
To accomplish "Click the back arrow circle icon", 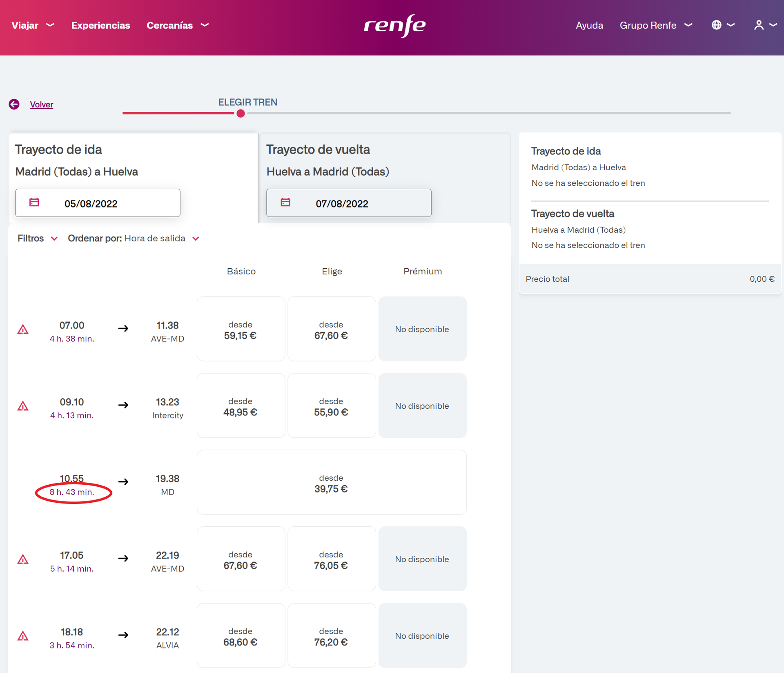I will pos(14,105).
